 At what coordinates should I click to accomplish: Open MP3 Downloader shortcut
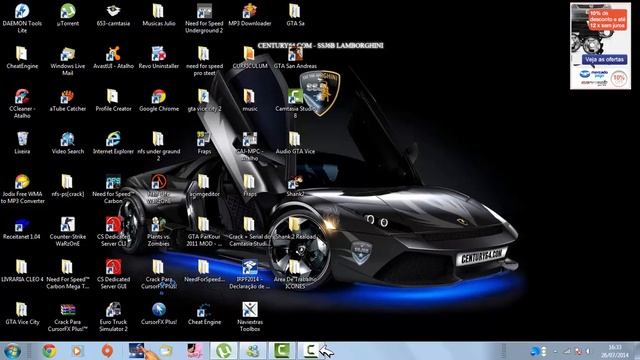pos(250,15)
